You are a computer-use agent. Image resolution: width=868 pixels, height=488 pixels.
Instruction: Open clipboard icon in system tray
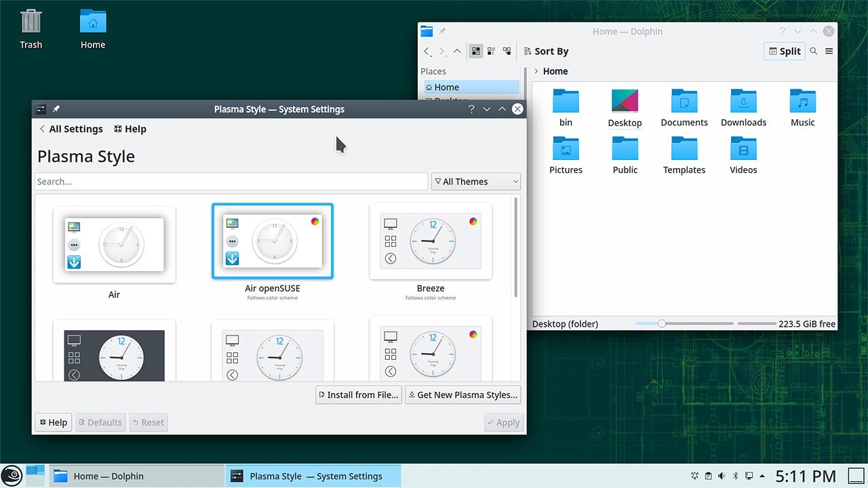point(709,476)
